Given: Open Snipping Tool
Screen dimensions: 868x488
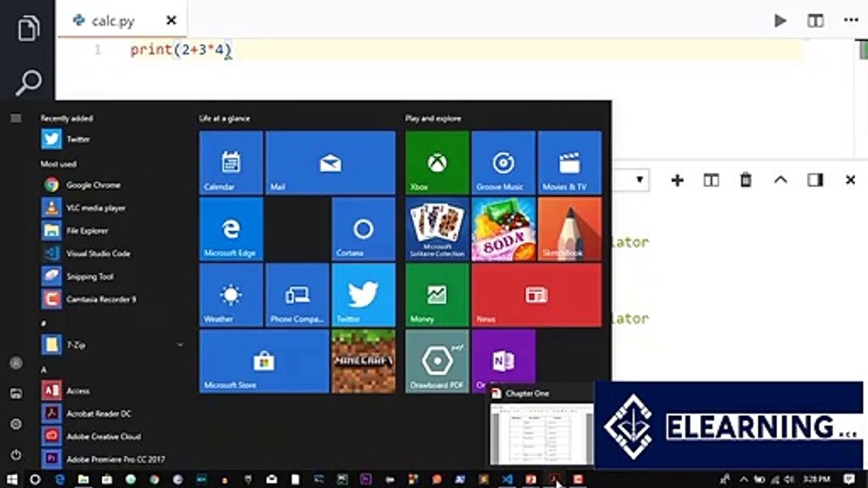Looking at the screenshot, I should (108, 277).
